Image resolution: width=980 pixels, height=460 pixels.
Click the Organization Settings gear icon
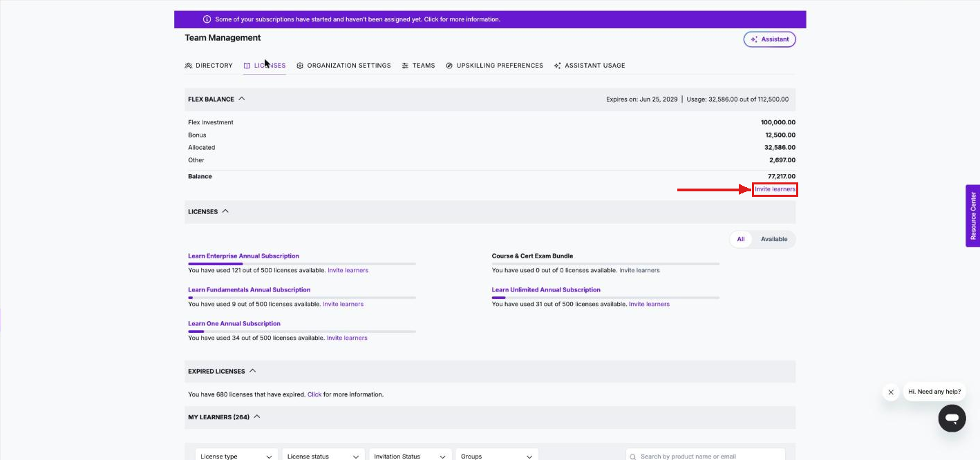pos(300,66)
